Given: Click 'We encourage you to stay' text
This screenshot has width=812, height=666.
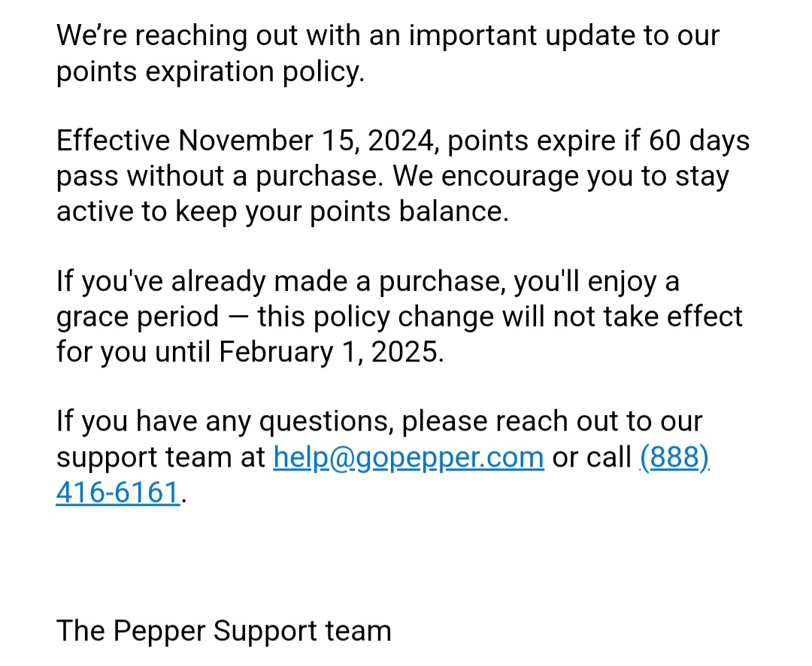Looking at the screenshot, I should (x=561, y=176).
